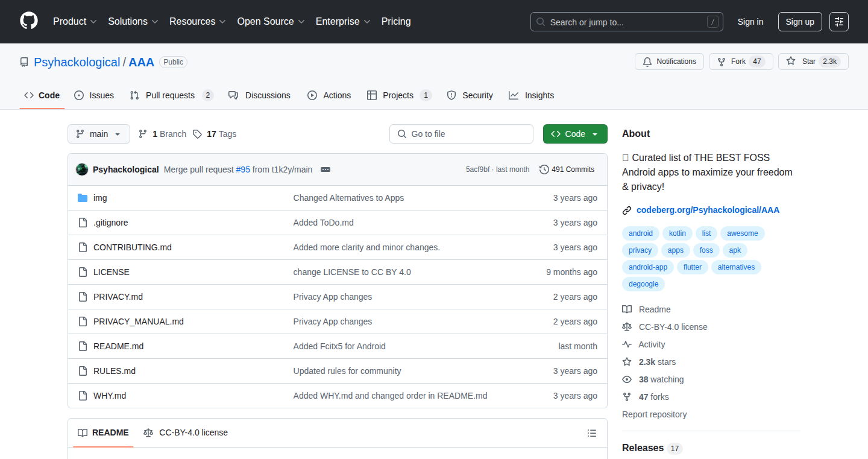Expand the Resources menu
The image size is (868, 459).
coord(198,21)
